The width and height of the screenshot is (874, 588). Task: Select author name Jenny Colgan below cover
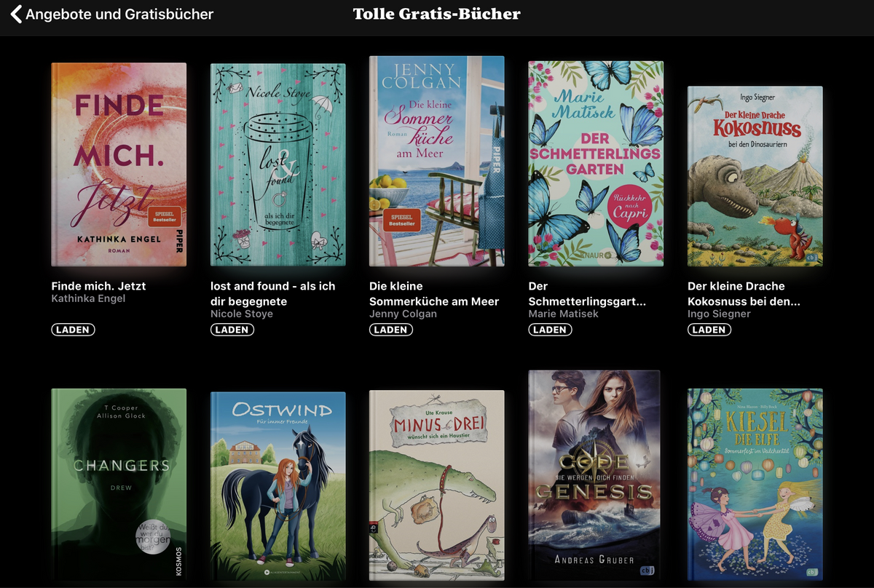(403, 314)
